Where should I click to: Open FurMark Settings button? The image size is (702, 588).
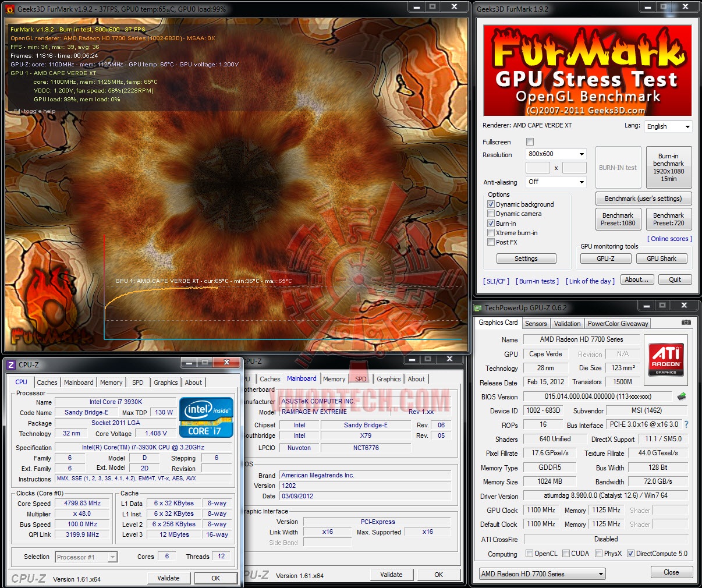[x=526, y=258]
